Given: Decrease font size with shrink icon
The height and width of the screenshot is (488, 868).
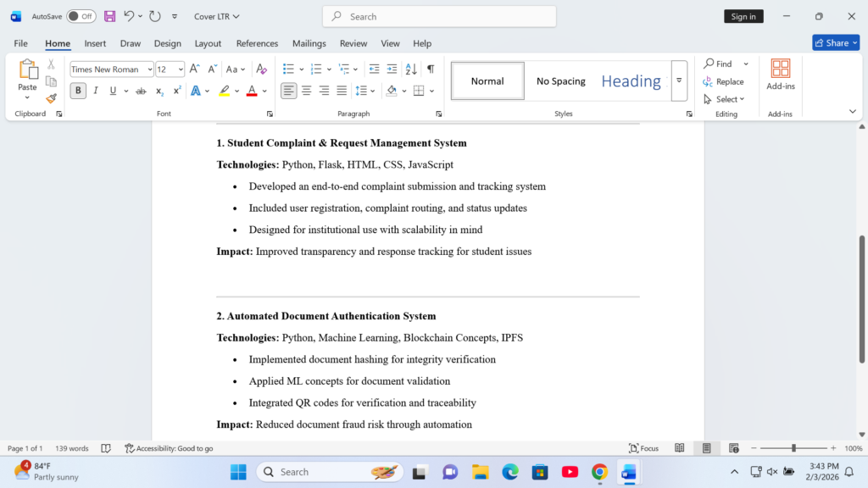Looking at the screenshot, I should coord(212,69).
